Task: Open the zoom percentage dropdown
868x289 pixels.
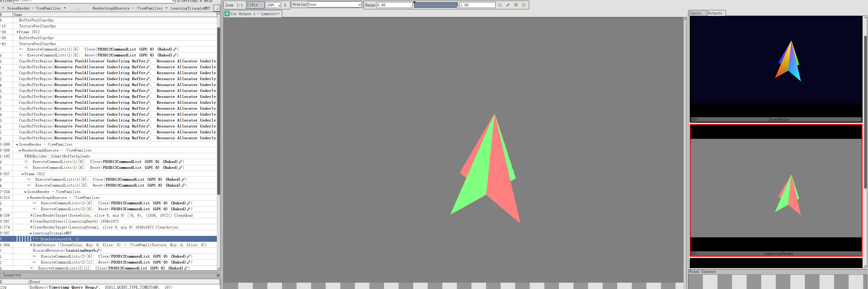Action: 279,5
